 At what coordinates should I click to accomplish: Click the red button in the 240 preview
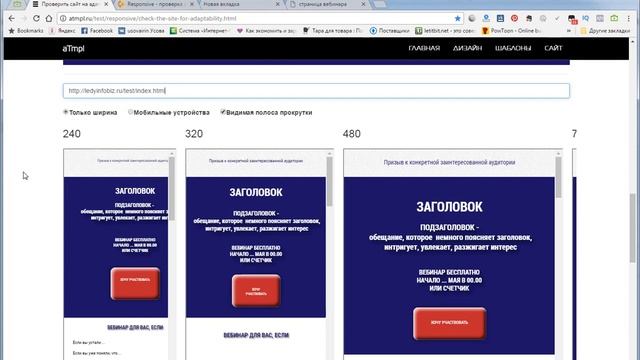pyautogui.click(x=135, y=283)
